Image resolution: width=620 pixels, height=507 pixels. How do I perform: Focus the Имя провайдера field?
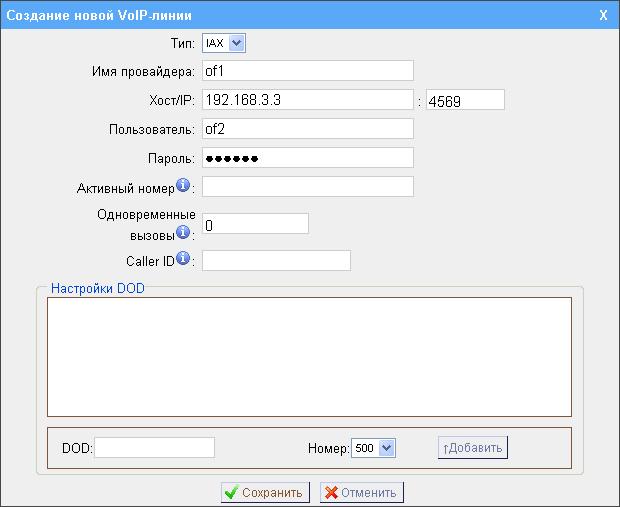click(x=307, y=70)
